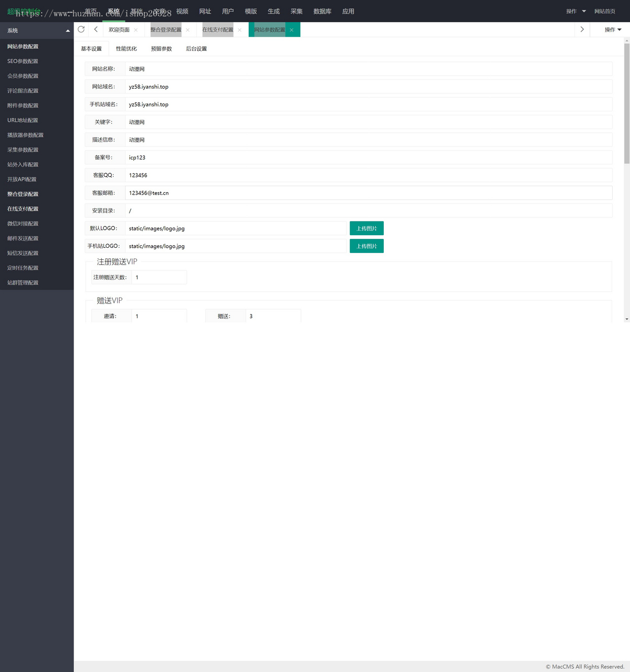The image size is (630, 672).
Task: Refresh the current page with reload icon
Action: 81,29
